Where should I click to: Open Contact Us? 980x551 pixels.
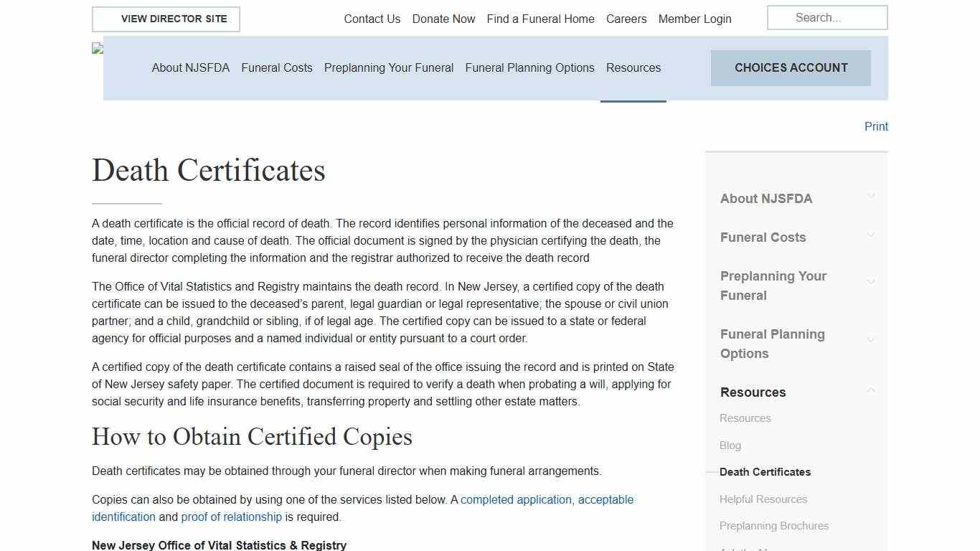(372, 19)
